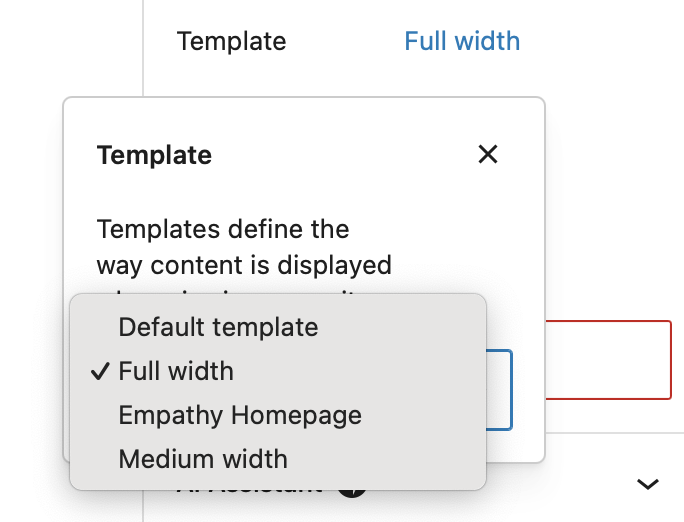Close the Template popover with the X

[488, 155]
